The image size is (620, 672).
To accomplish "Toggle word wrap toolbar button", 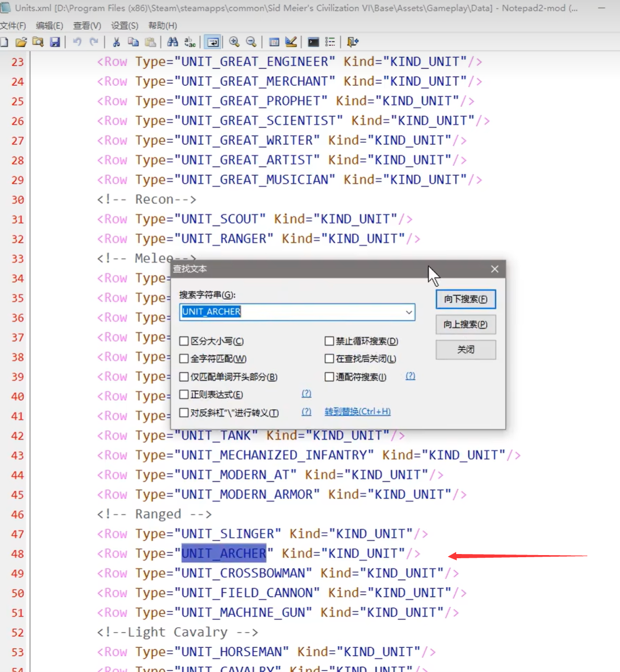I will (213, 42).
